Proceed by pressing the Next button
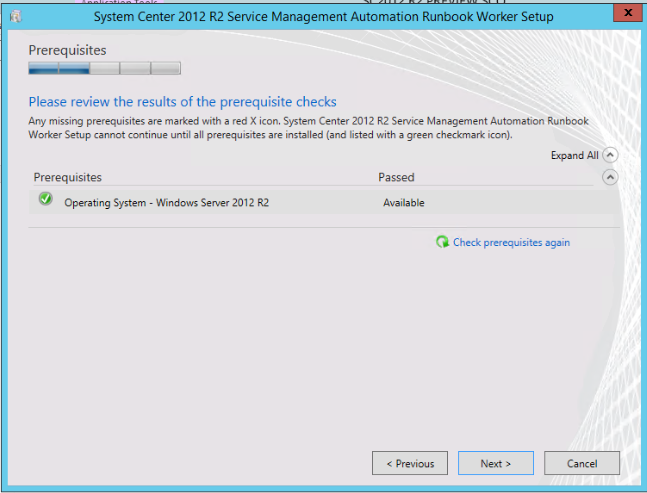This screenshot has height=493, width=647. [495, 463]
